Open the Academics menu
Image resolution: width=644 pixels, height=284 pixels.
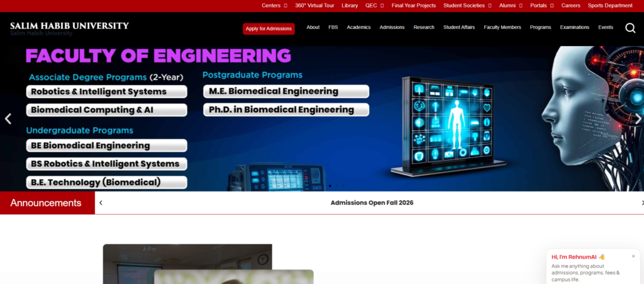click(358, 28)
